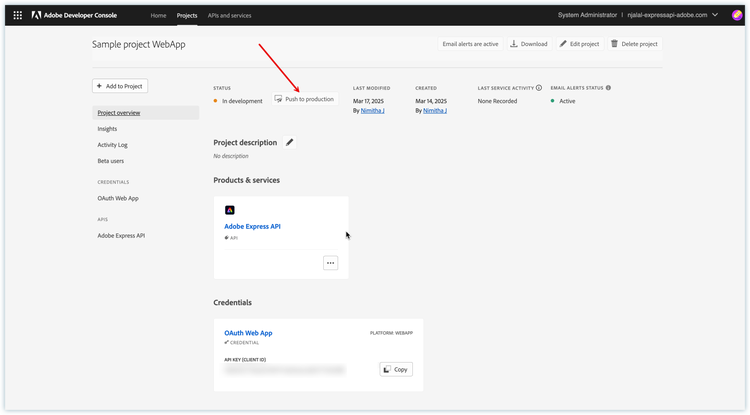Click the blurred API key value
Screen dimensions: 750x415
[285, 370]
